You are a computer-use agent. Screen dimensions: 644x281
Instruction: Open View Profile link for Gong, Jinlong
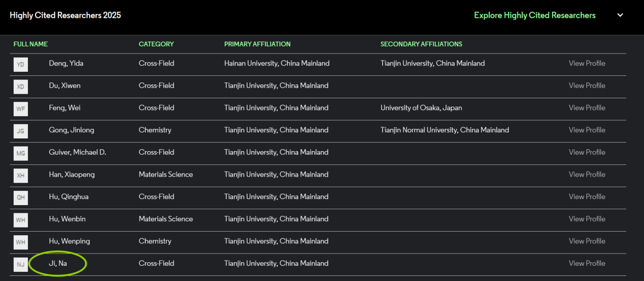tap(587, 130)
